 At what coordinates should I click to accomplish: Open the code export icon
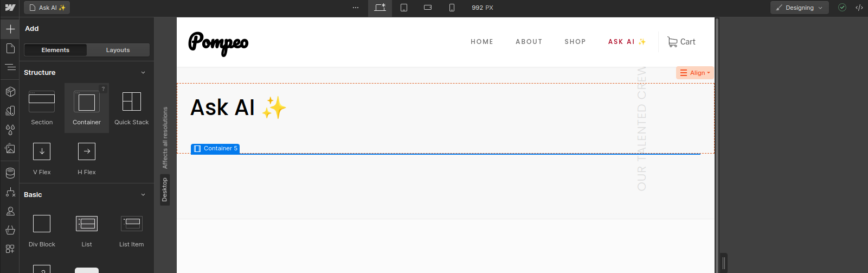coord(859,8)
